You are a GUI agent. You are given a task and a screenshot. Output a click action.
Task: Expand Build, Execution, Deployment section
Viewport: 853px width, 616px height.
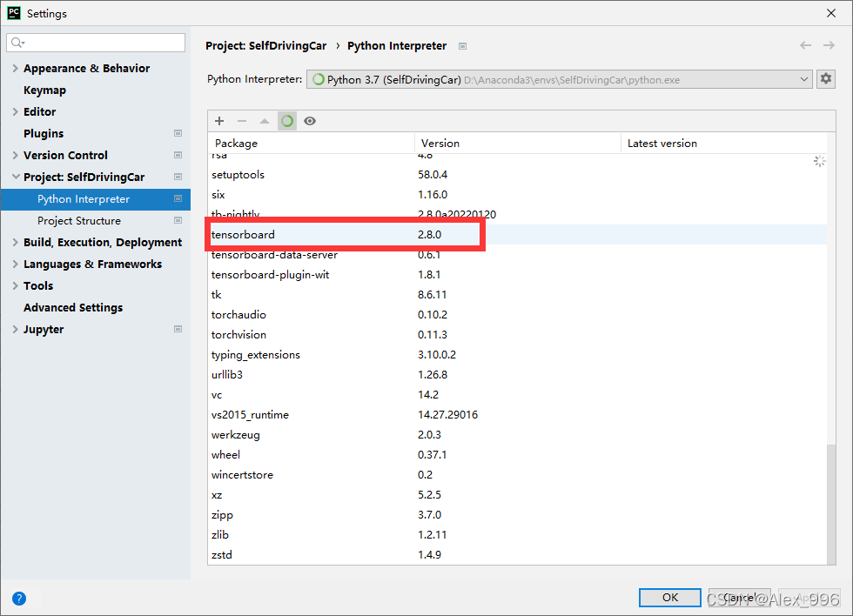pyautogui.click(x=16, y=242)
